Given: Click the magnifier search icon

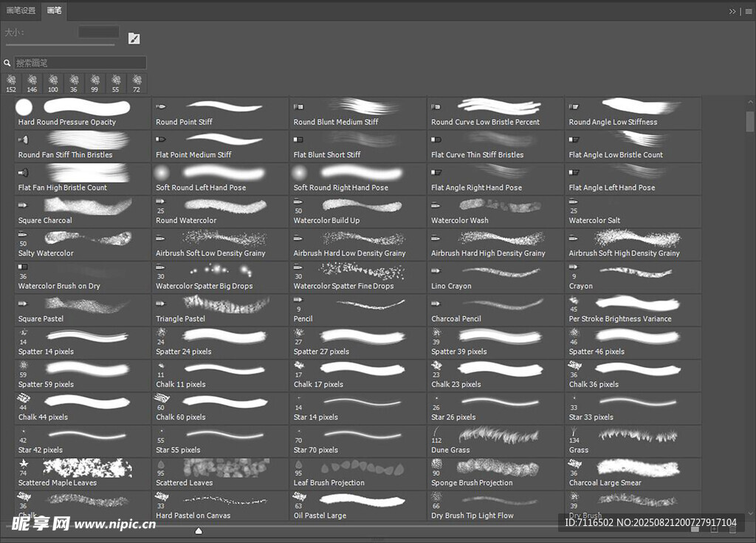Looking at the screenshot, I should coord(7,64).
